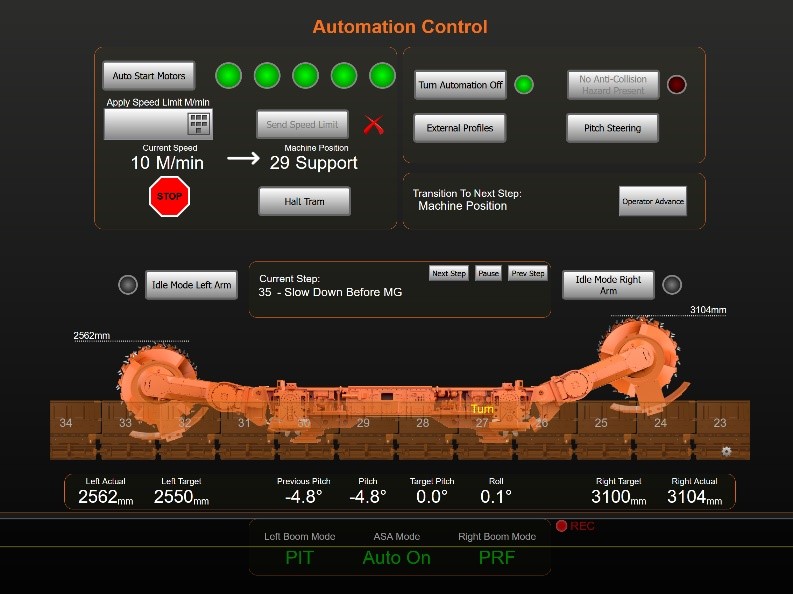
Task: Click the Left Actual 2562mm value
Action: point(106,497)
